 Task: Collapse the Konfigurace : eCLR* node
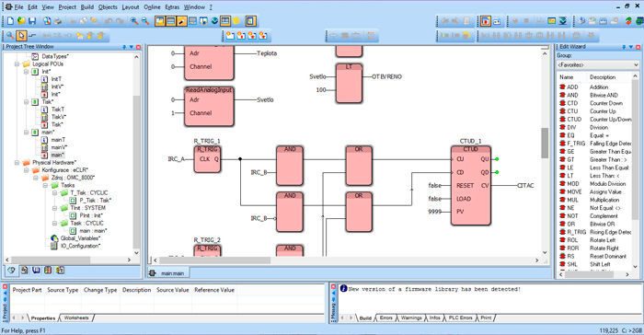point(27,170)
